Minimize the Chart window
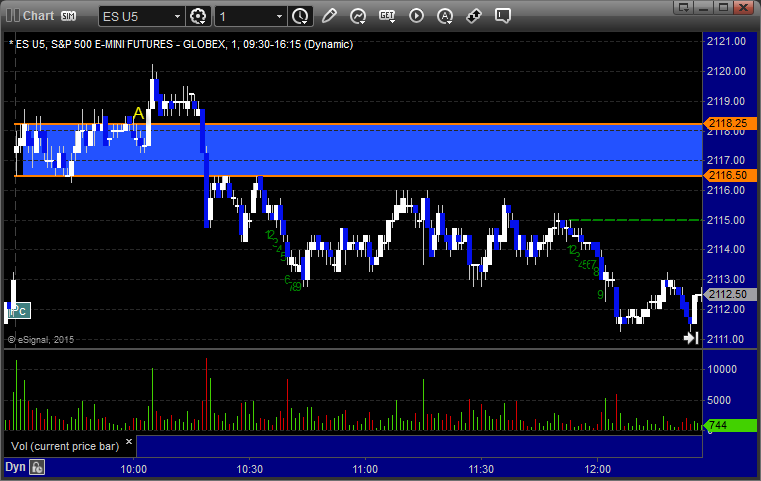Image resolution: width=761 pixels, height=481 pixels. pos(704,7)
